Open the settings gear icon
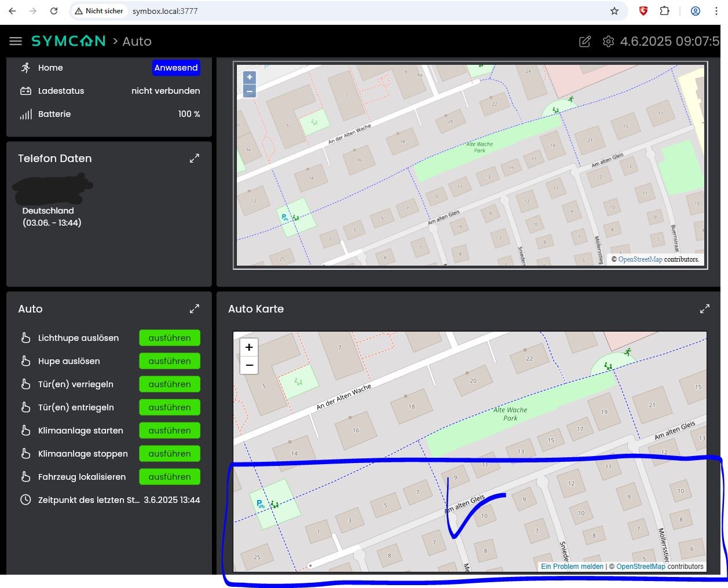Screen dimensions: 728x588 click(608, 42)
